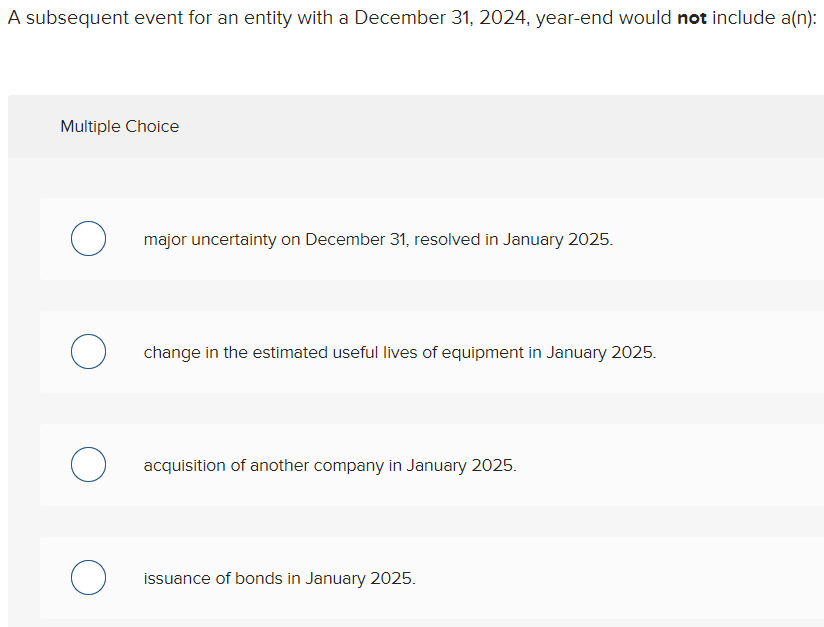Click the option resolved in January 2025
824x627 pixels.
pyautogui.click(x=378, y=239)
